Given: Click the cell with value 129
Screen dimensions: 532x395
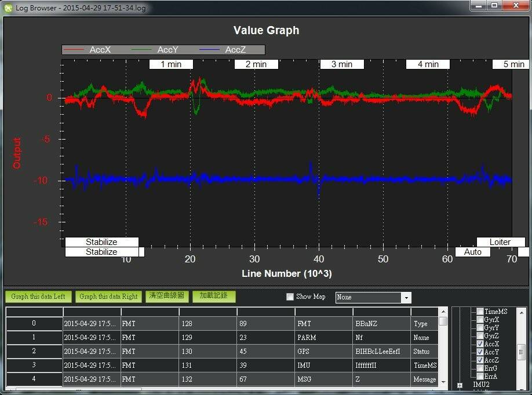Looking at the screenshot, I should (207, 337).
